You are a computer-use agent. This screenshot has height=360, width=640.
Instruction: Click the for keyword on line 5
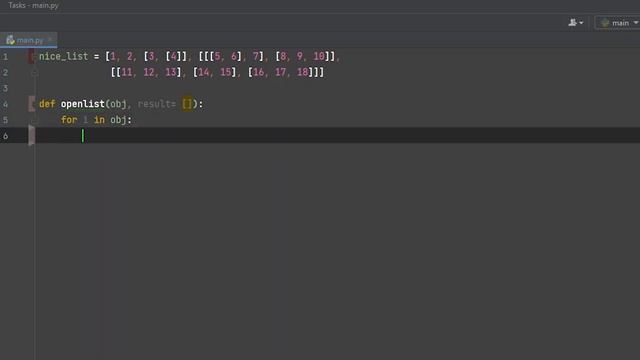coord(69,120)
